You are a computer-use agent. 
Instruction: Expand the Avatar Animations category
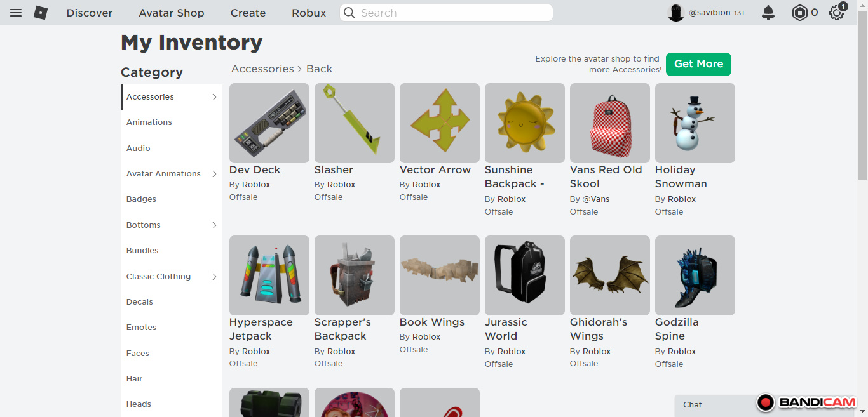click(x=214, y=174)
